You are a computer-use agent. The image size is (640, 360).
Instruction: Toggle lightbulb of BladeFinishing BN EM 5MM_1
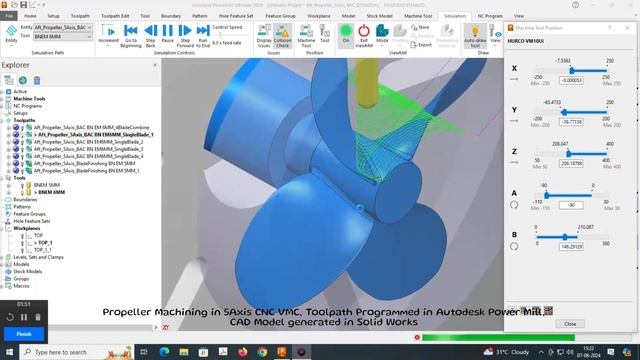(23, 171)
